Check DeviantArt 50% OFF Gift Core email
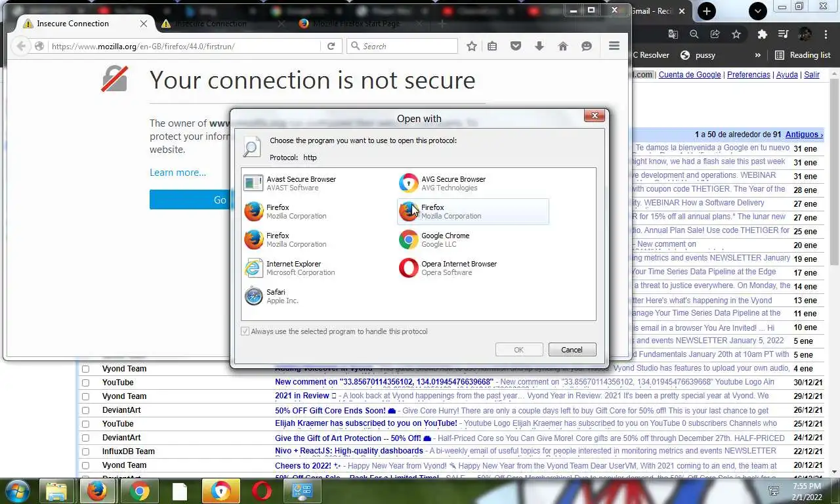Screen dimensions: 840x504 pyautogui.click(x=85, y=410)
